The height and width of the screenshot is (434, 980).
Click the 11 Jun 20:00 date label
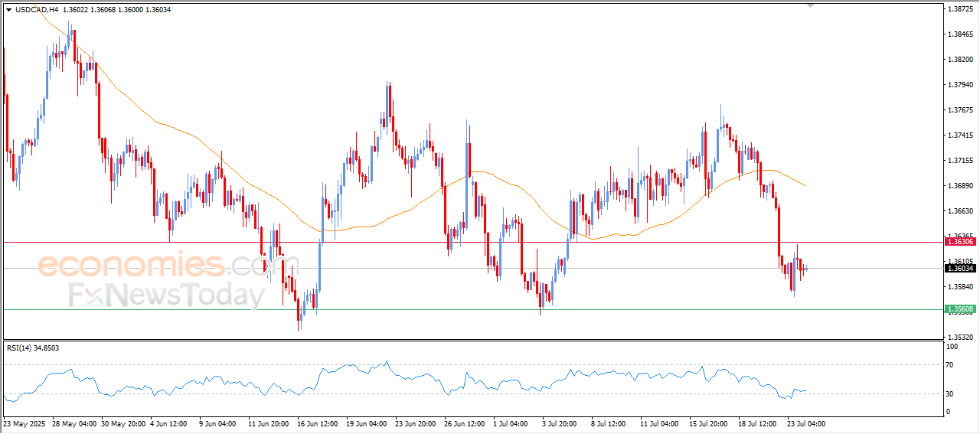pos(269,423)
